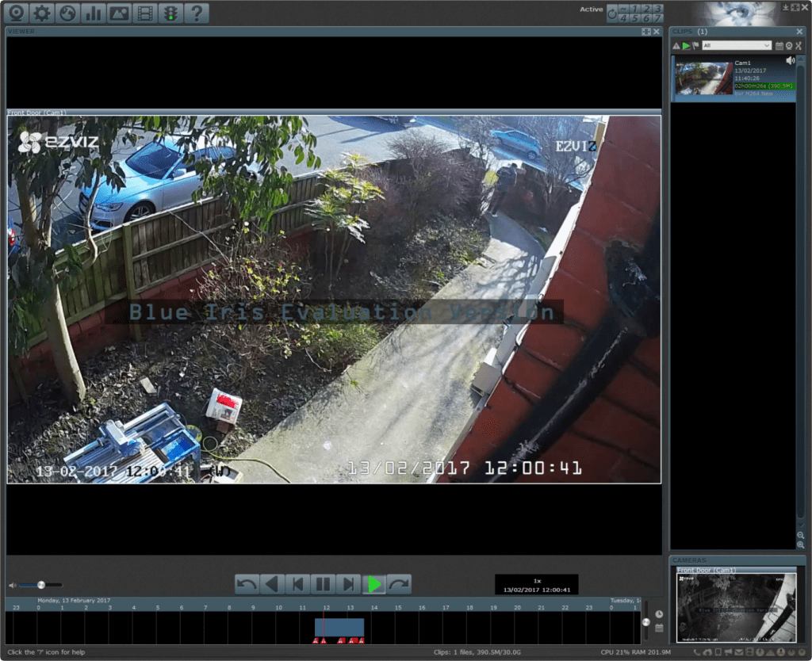The height and width of the screenshot is (661, 812).
Task: Select profile number 3 button
Action: pos(657,8)
